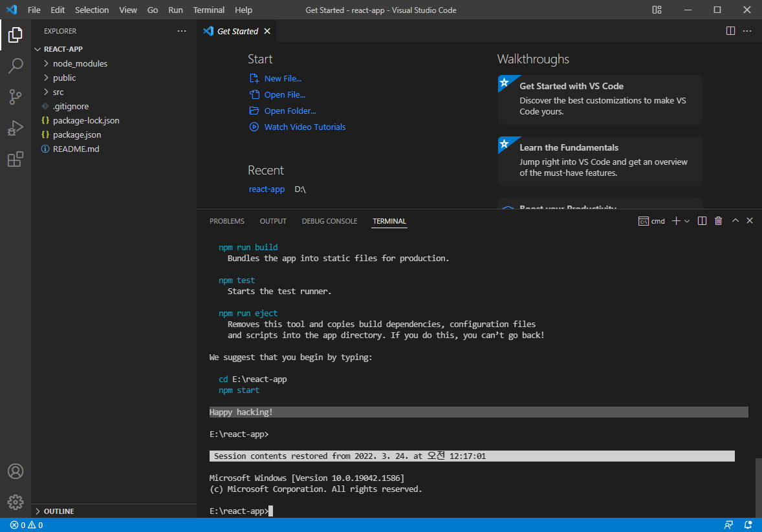The width and height of the screenshot is (762, 532).
Task: Close the Get Started tab
Action: 267,31
